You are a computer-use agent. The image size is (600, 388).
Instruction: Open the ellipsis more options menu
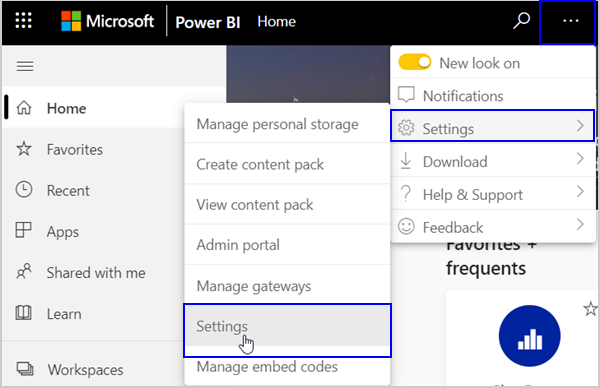click(x=571, y=21)
